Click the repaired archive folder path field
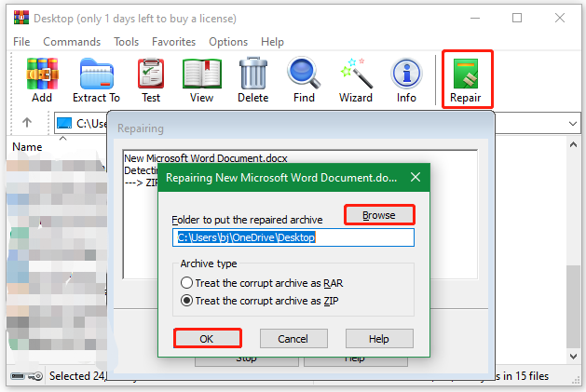This screenshot has height=392, width=586. (293, 237)
